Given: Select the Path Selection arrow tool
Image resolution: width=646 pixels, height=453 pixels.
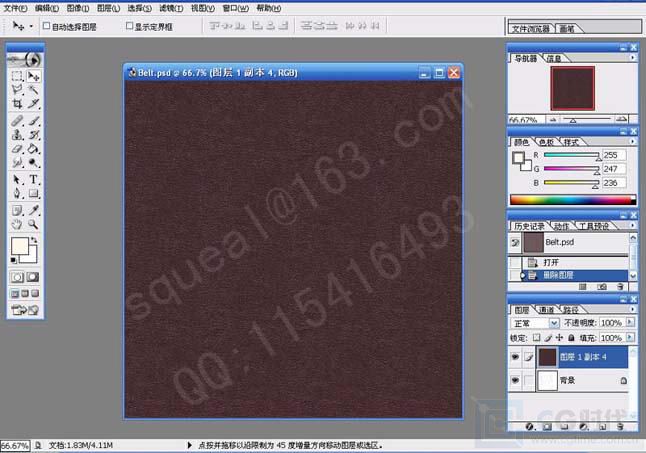Looking at the screenshot, I should (x=17, y=180).
